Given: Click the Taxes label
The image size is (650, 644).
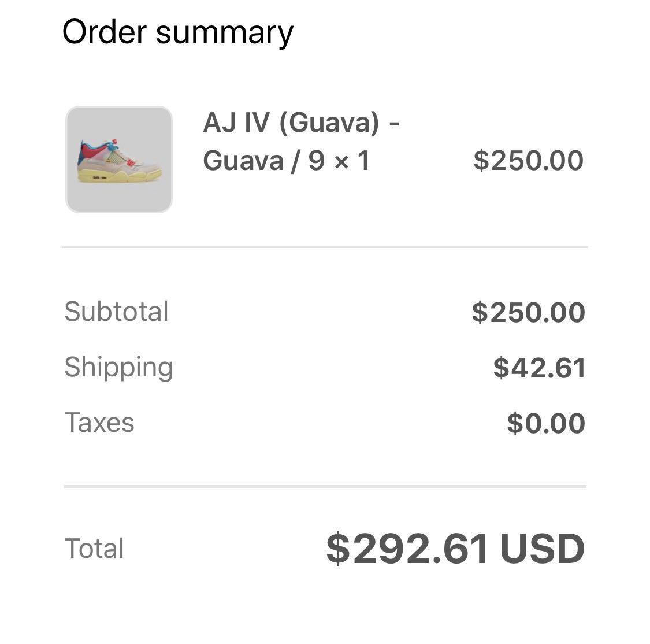Looking at the screenshot, I should click(99, 423).
